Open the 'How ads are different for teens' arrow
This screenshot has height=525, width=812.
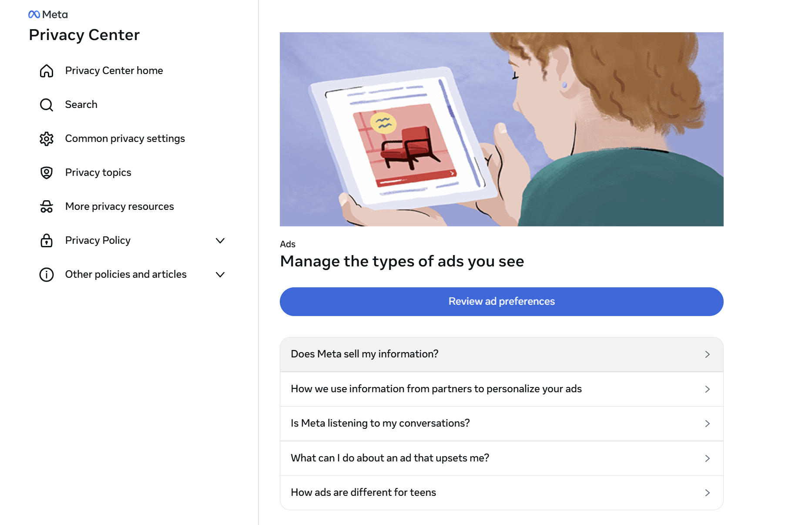(x=707, y=493)
